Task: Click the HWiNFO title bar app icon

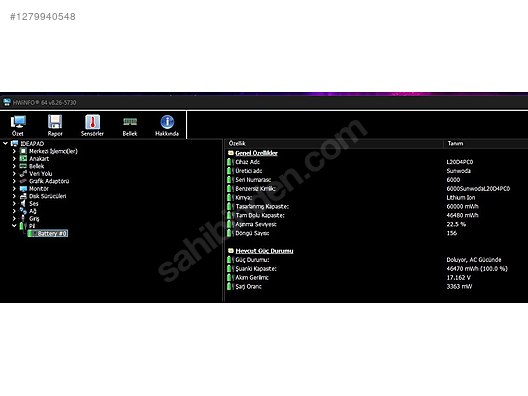Action: [x=6, y=102]
